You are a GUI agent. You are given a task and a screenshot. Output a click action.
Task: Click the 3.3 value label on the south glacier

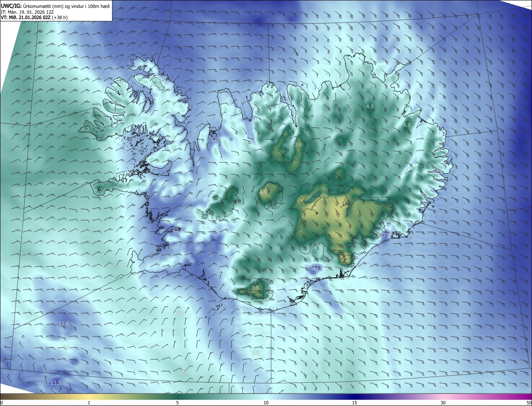click(254, 288)
